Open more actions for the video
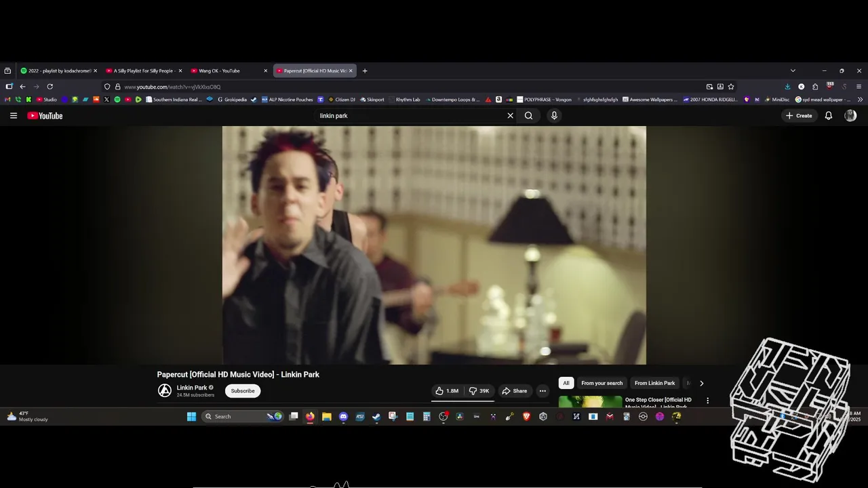This screenshot has height=488, width=868. coord(542,391)
